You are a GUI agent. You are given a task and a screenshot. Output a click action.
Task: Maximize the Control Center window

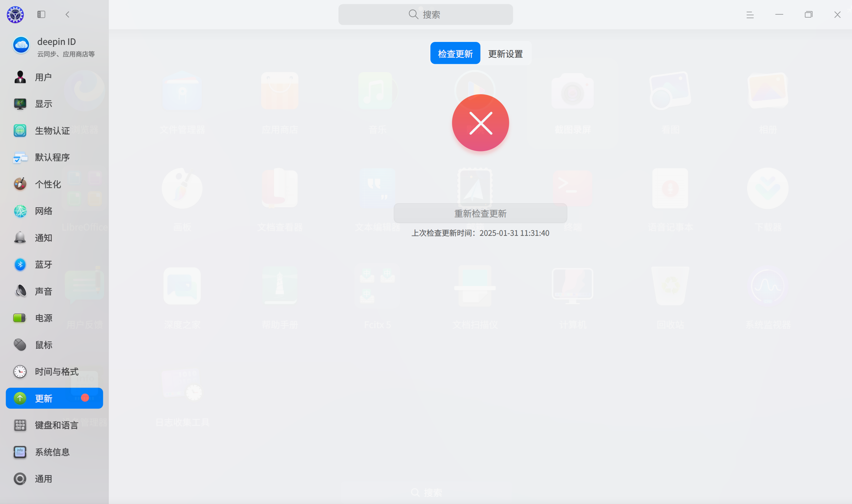[x=808, y=15]
